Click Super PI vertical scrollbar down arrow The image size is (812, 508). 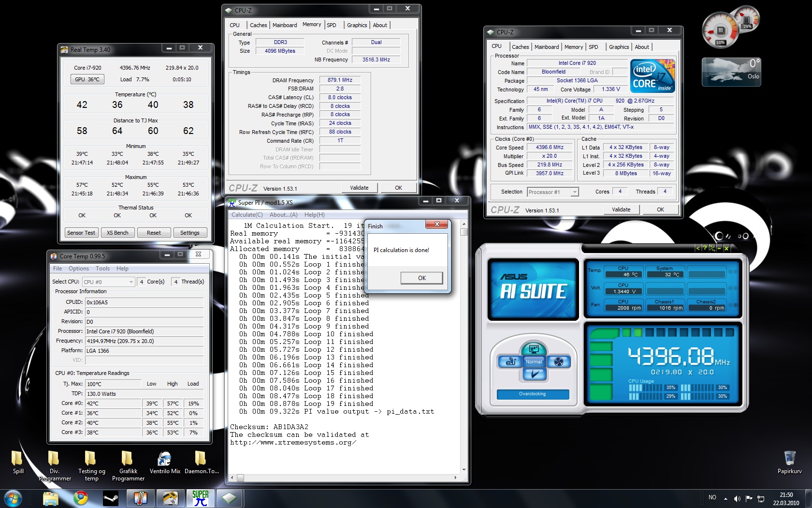464,469
